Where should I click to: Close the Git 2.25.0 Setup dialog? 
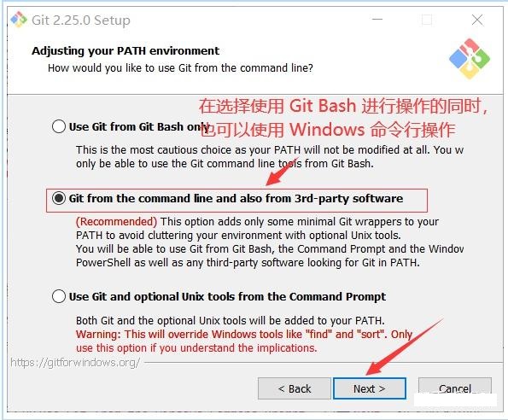tap(477, 20)
